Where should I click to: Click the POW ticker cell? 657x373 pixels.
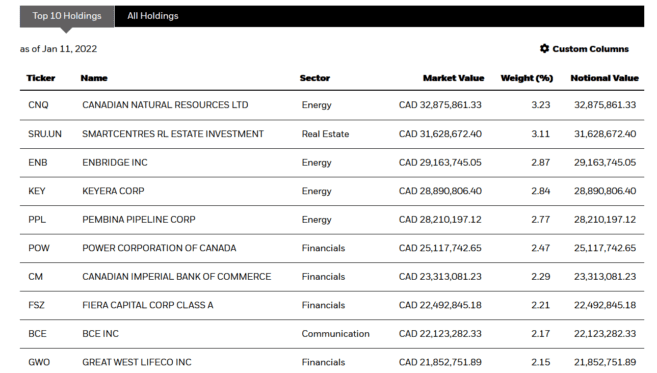pyautogui.click(x=39, y=248)
